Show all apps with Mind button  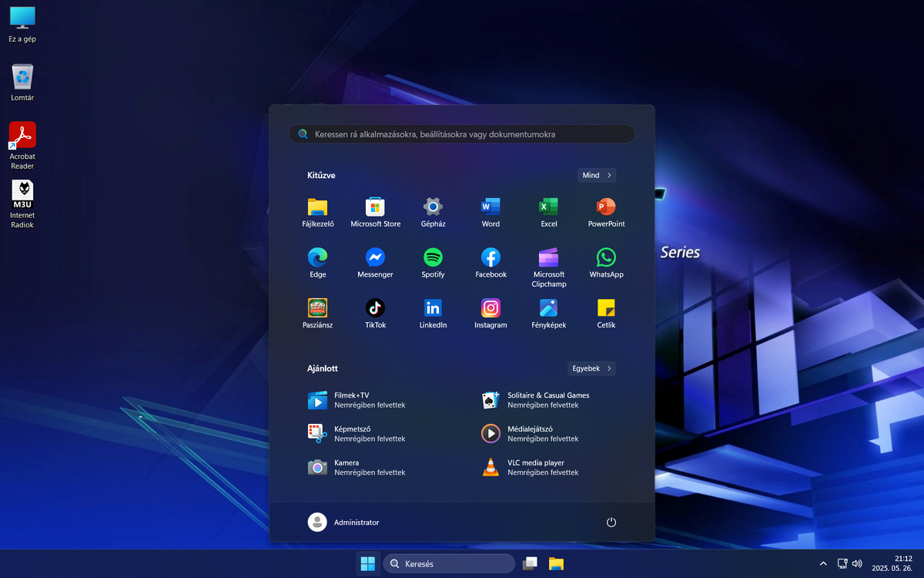pos(597,175)
